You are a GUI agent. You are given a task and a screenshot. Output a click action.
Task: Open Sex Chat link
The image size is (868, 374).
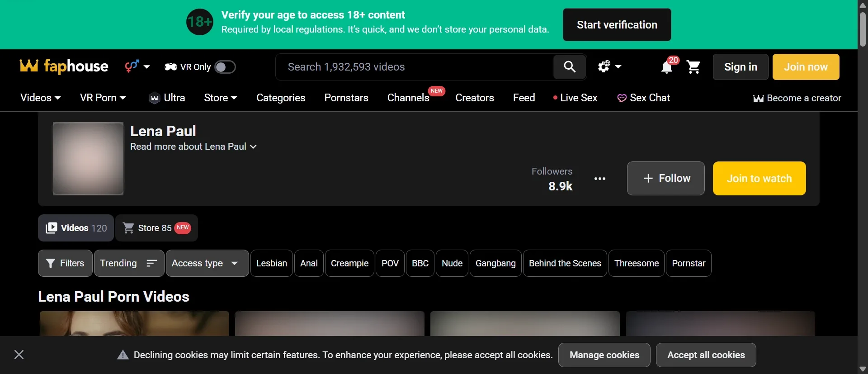pos(643,98)
